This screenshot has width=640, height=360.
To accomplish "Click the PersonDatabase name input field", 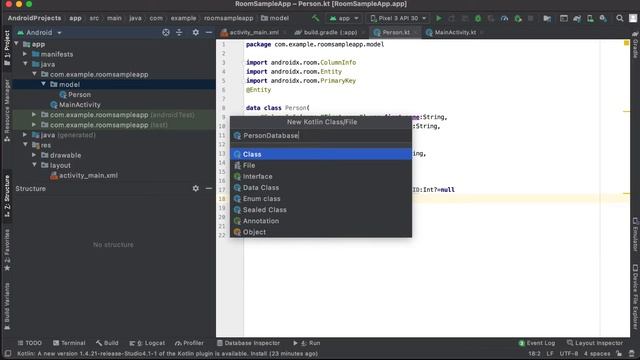I will point(321,136).
